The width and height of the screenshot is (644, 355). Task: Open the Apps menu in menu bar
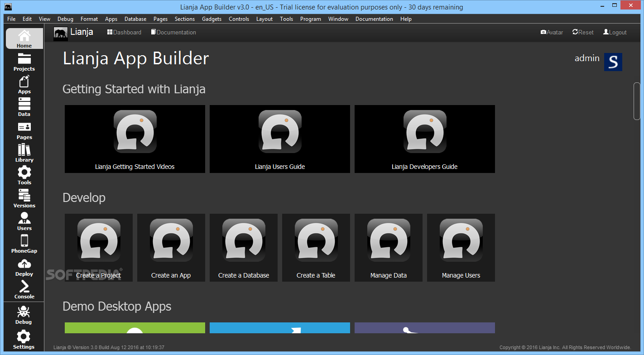point(111,19)
